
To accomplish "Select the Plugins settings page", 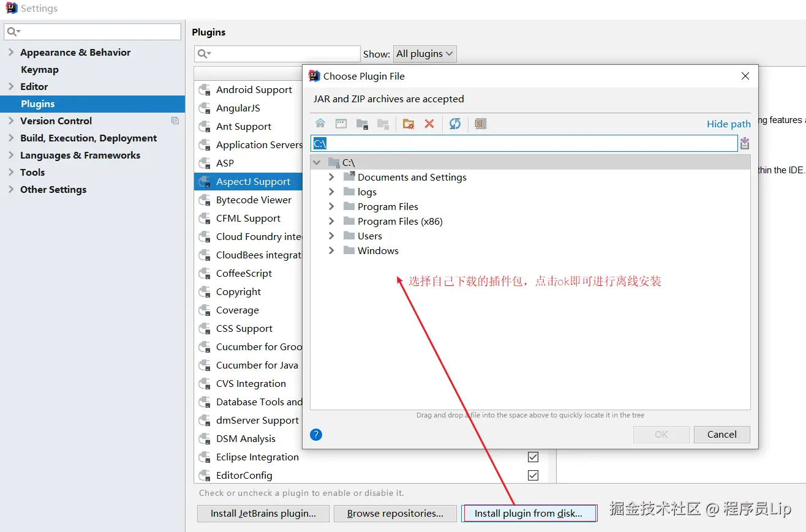I will 92,103.
